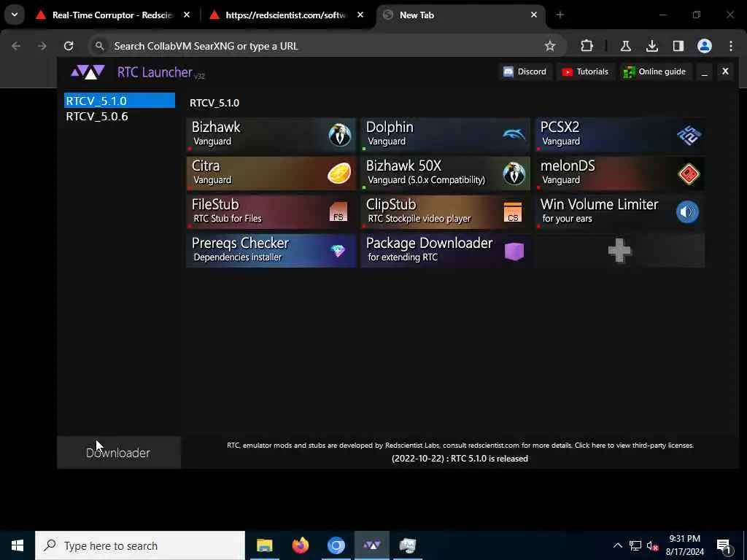Viewport: 747px width, 560px height.
Task: Launch the Bizhawk Vanguard emulator tile
Action: click(x=271, y=135)
